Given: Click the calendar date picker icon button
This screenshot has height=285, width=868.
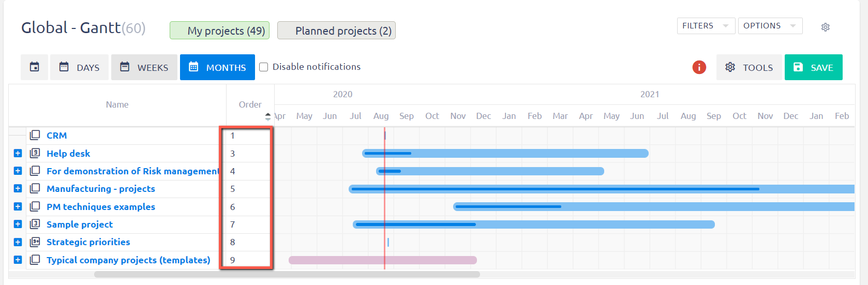Looking at the screenshot, I should [x=34, y=67].
